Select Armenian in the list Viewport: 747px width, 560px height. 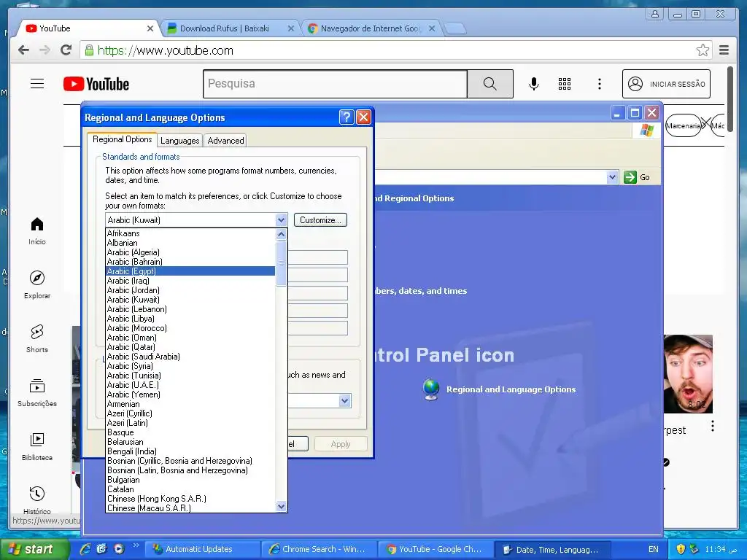point(190,404)
